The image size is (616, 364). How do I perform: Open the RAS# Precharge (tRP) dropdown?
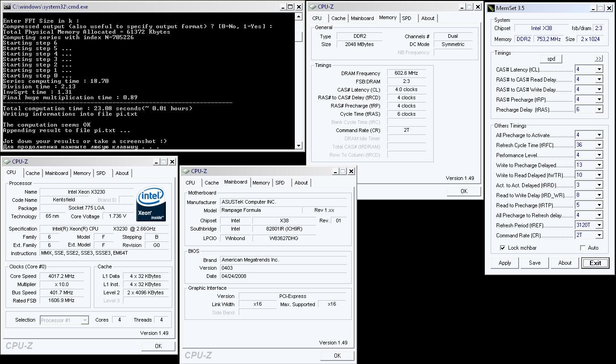coord(599,99)
